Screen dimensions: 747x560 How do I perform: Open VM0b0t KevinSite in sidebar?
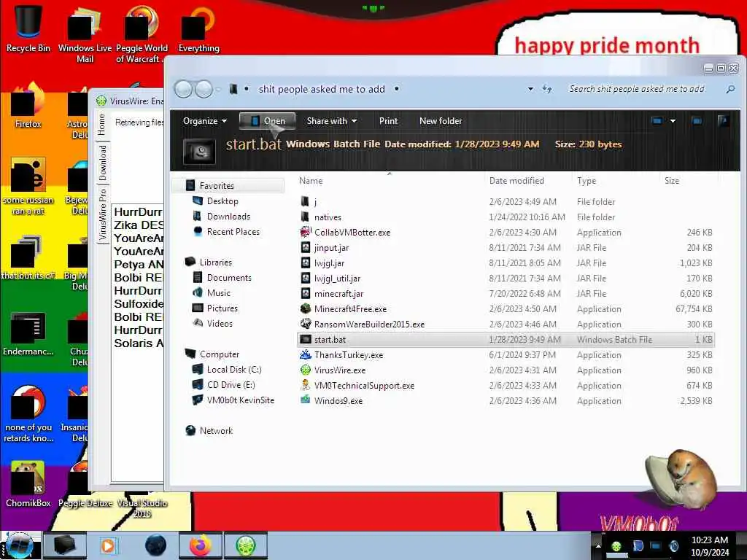click(240, 400)
